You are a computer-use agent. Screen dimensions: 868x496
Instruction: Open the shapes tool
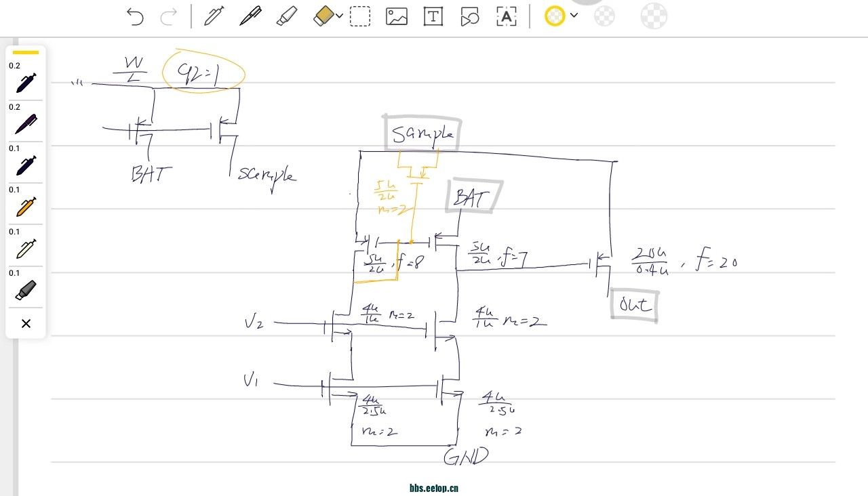click(469, 16)
